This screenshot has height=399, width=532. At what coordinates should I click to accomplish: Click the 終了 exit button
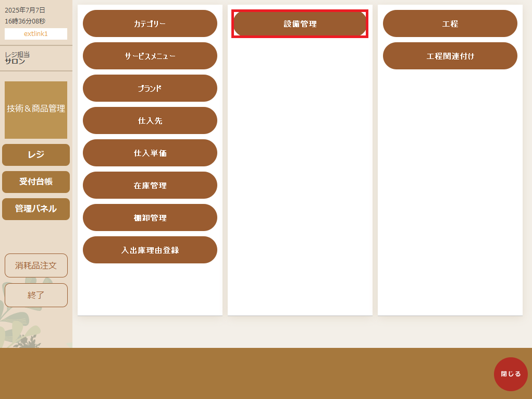(36, 295)
